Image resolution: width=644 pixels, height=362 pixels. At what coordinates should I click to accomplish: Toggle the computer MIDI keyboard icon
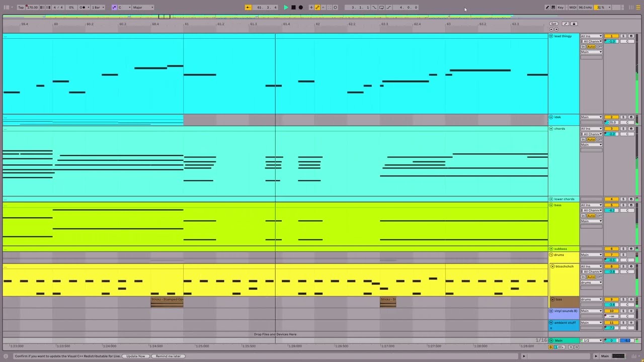pos(553,7)
